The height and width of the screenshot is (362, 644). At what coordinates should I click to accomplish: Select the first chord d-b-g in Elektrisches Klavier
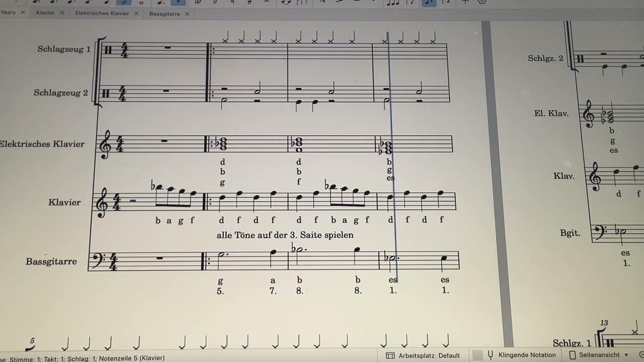coord(222,144)
